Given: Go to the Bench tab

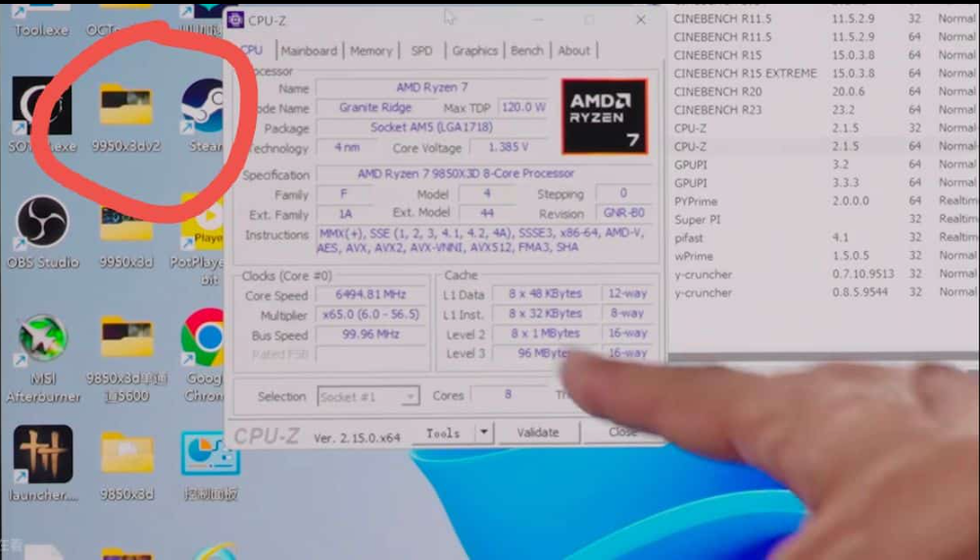Looking at the screenshot, I should click(x=526, y=51).
